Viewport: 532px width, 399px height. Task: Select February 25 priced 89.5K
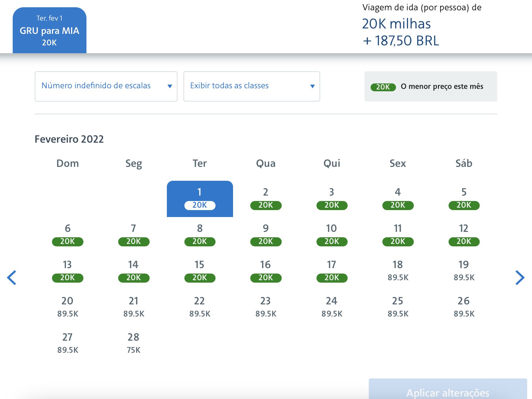398,308
